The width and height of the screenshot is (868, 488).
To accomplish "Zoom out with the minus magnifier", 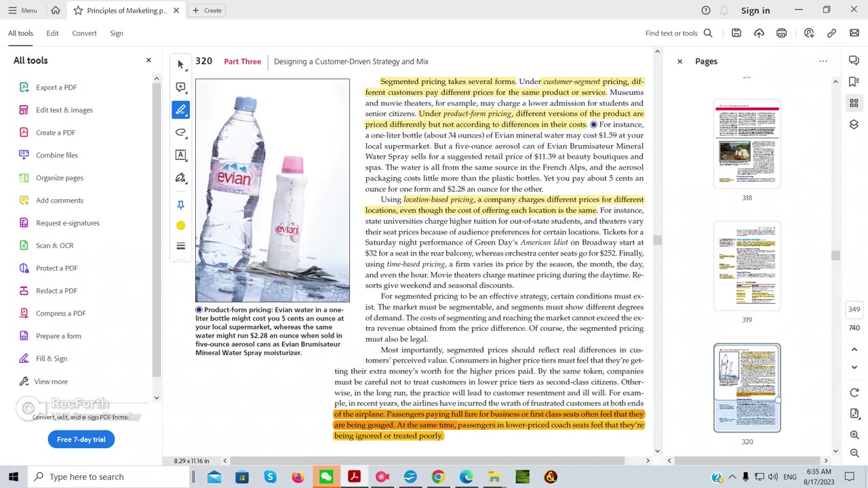I will (854, 453).
